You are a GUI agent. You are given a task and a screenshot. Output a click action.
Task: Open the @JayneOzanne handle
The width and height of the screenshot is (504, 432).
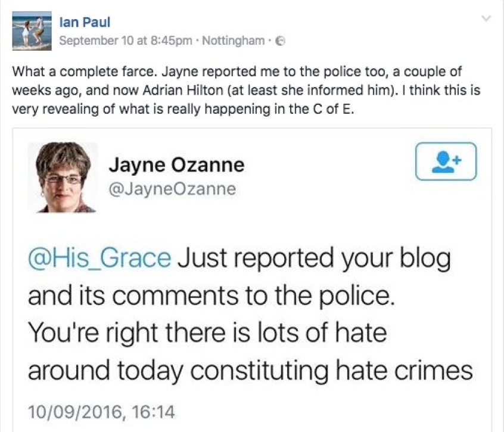(x=173, y=189)
